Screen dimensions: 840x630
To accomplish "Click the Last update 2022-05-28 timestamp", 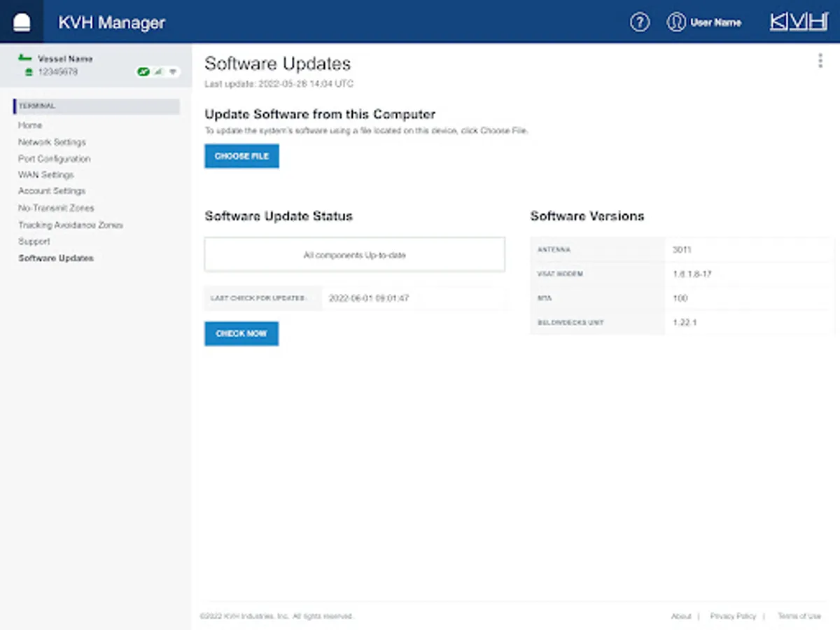I will coord(279,84).
